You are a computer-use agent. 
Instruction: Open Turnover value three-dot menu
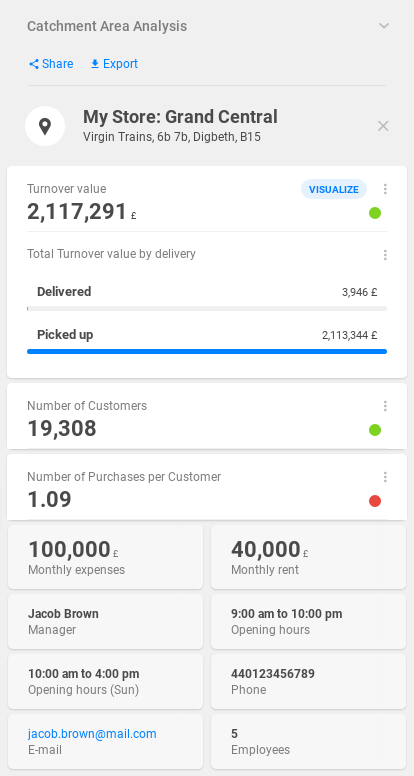coord(385,189)
